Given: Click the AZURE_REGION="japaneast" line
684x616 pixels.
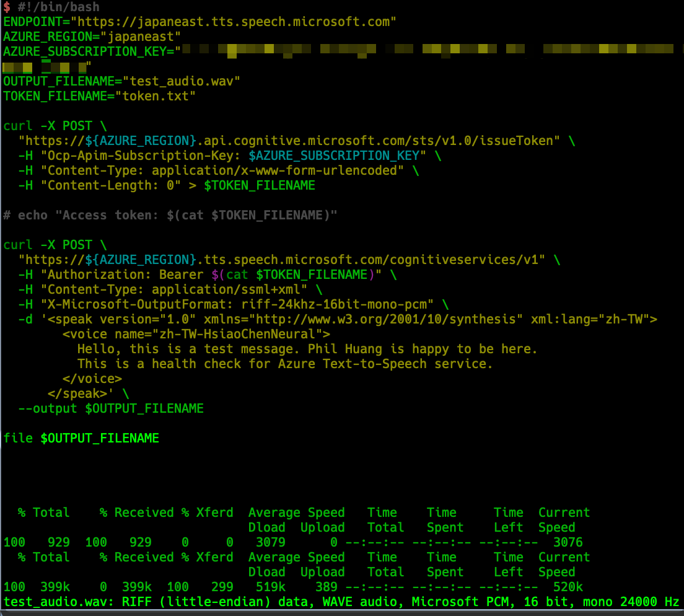Looking at the screenshot, I should [x=92, y=37].
